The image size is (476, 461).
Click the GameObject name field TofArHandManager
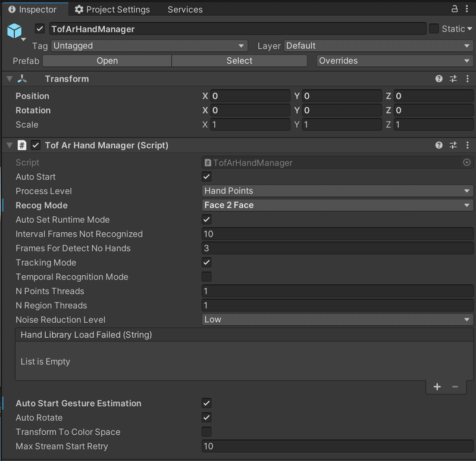click(237, 29)
